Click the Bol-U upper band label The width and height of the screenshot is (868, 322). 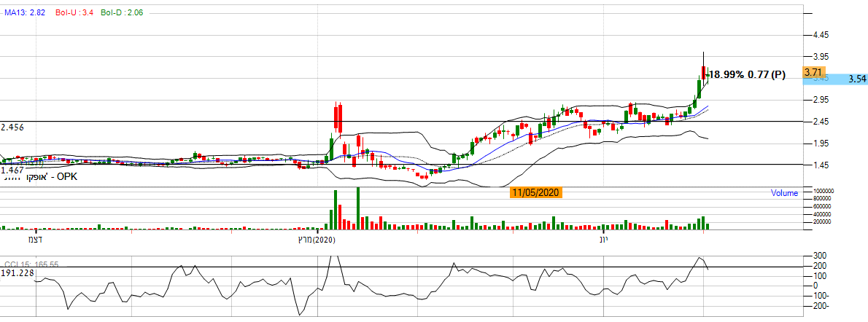tap(74, 13)
